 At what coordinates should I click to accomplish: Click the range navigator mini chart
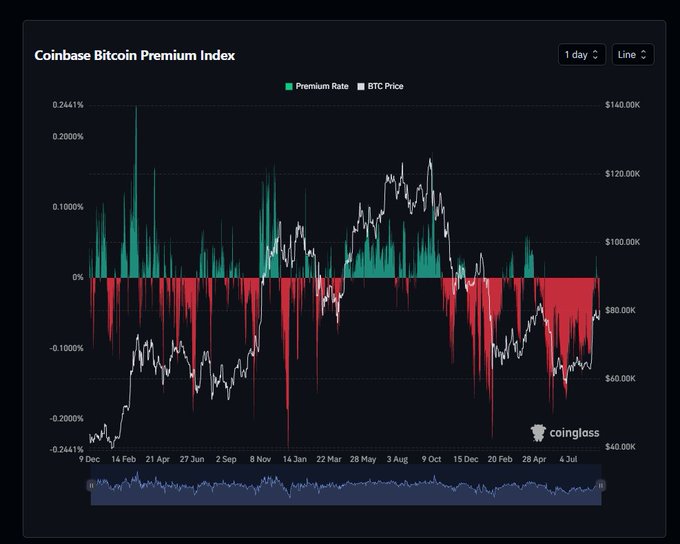pyautogui.click(x=346, y=485)
